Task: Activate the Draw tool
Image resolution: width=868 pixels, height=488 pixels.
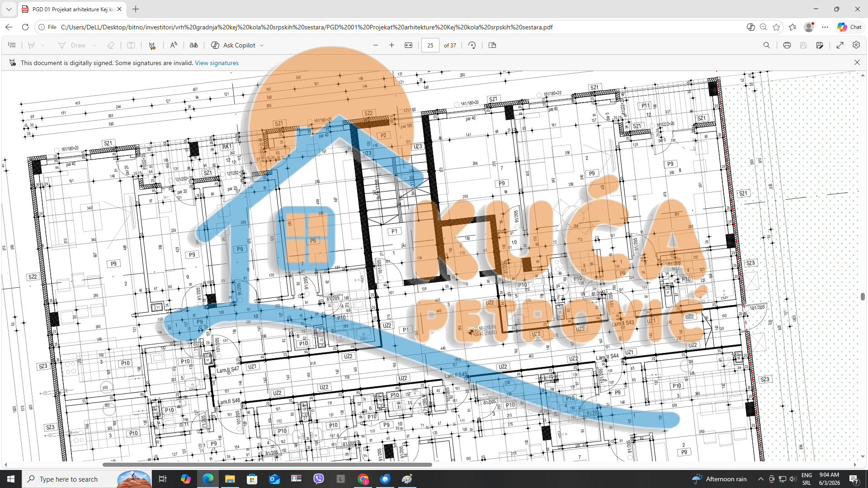Action: (72, 45)
